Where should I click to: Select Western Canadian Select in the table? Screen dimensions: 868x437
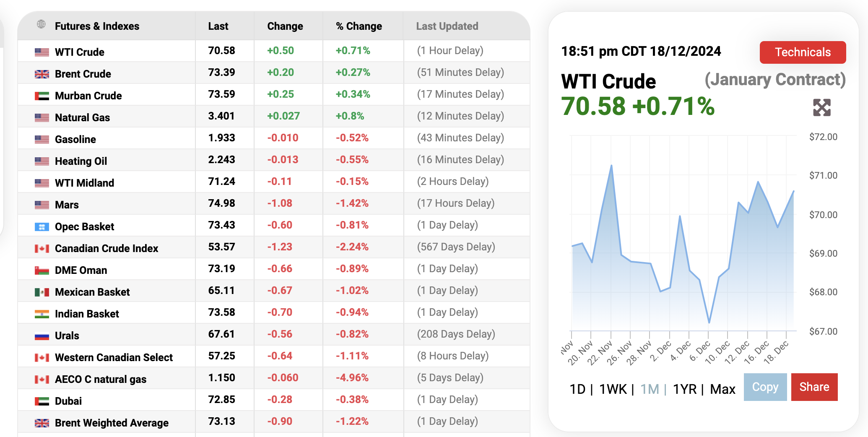pyautogui.click(x=114, y=358)
